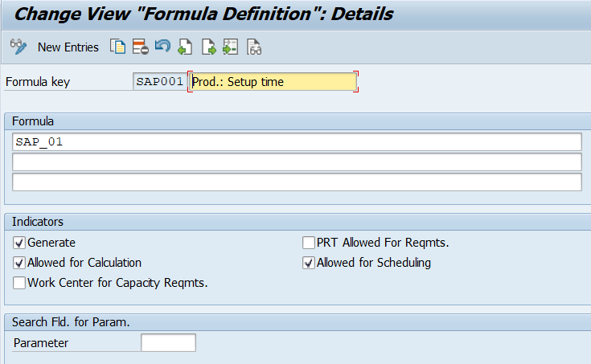Screen dimensions: 591x364
Task: Click the SAP001 formula key field
Action: (160, 81)
